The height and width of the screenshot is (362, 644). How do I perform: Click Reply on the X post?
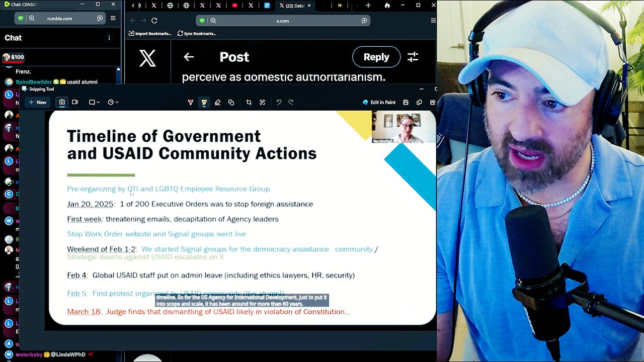coord(376,57)
